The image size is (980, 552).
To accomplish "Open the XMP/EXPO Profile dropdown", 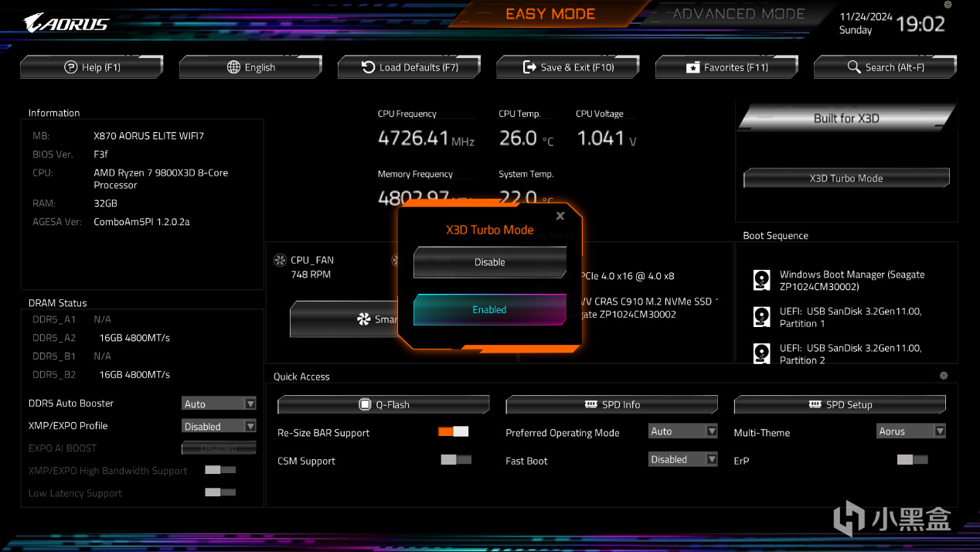I will [219, 426].
